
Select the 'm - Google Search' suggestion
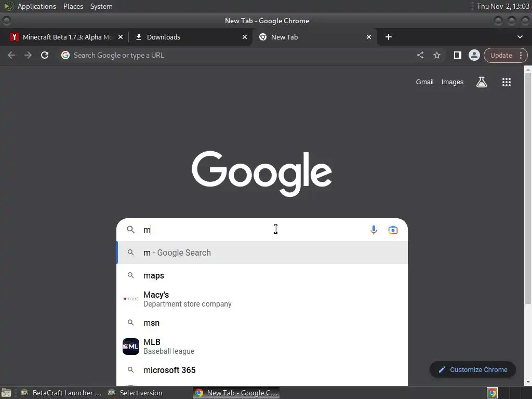coord(262,253)
